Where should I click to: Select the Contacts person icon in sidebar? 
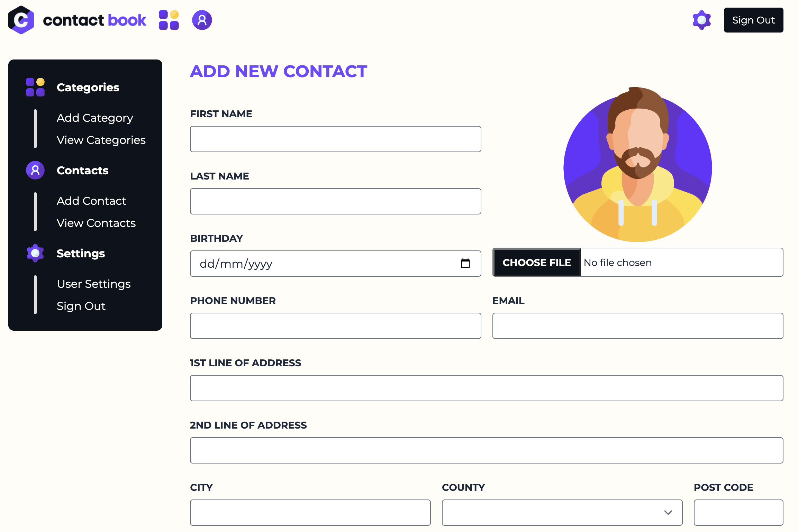(x=35, y=171)
